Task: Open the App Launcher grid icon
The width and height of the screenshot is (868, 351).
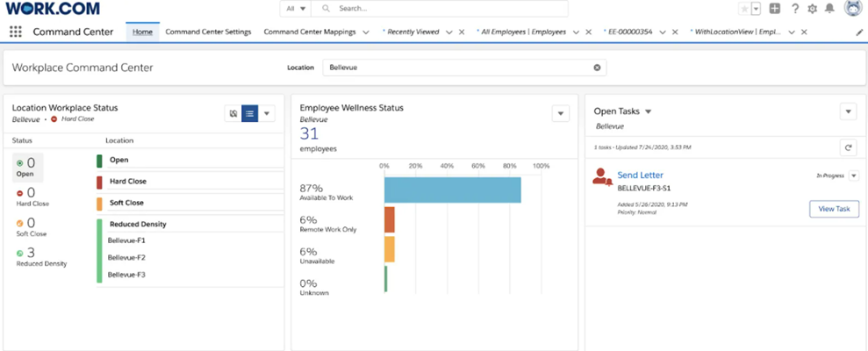Action: point(15,32)
